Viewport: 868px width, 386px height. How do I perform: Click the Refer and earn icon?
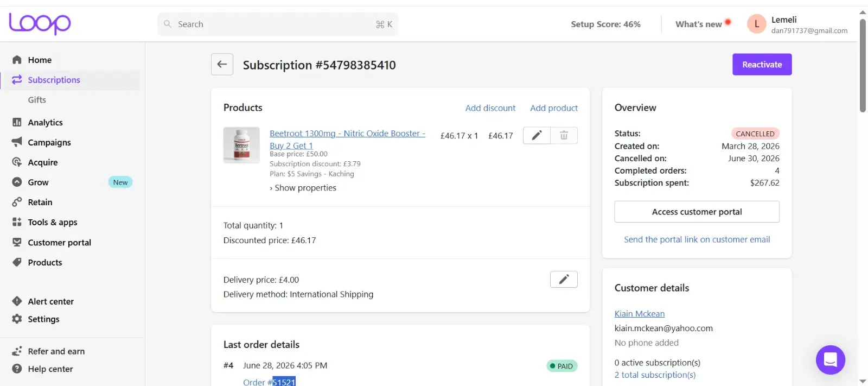point(17,351)
